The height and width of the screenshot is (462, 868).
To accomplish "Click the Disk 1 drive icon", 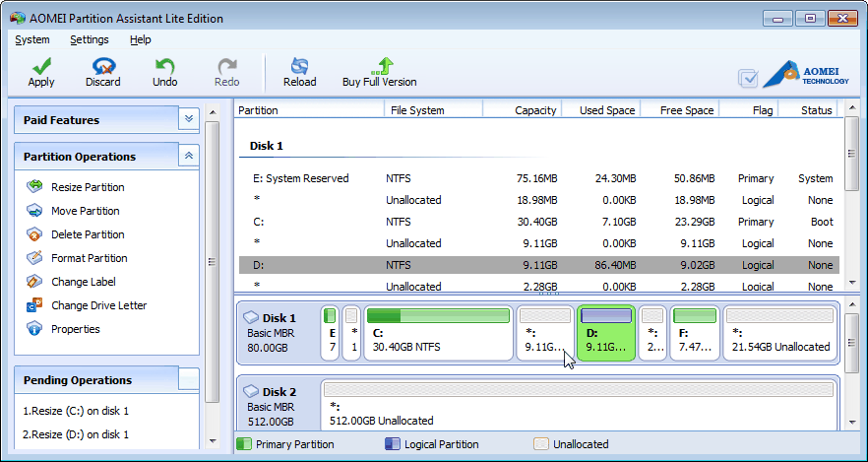I will point(251,317).
